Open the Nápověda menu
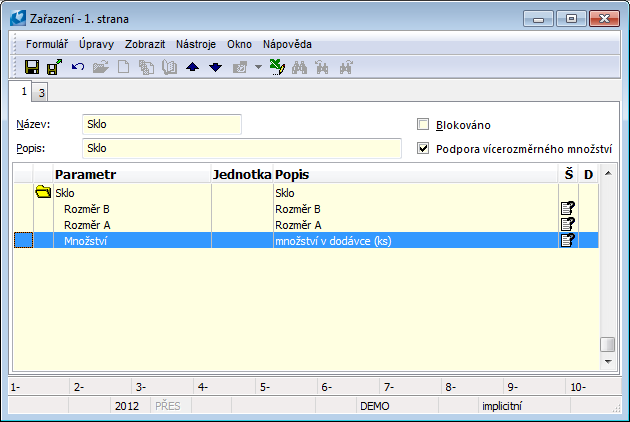Image resolution: width=630 pixels, height=422 pixels. (287, 44)
